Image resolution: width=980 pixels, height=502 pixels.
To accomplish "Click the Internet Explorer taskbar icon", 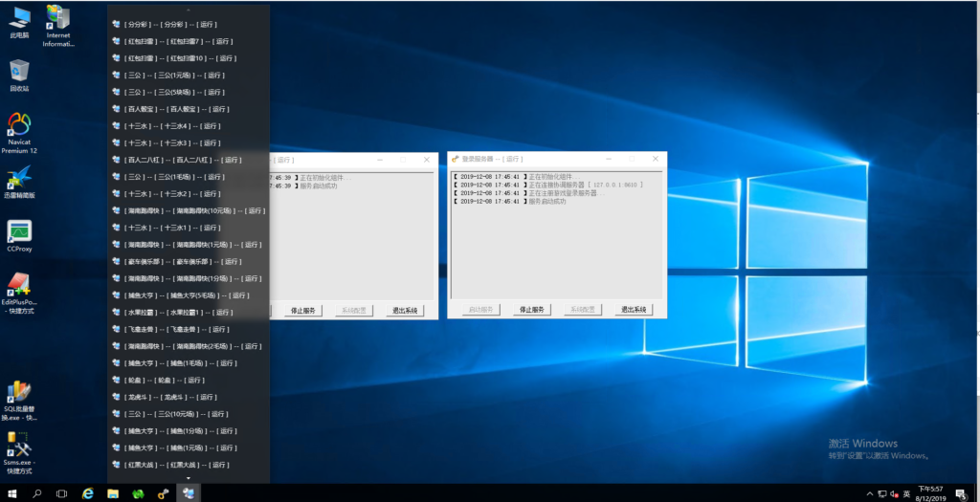I will tap(87, 493).
